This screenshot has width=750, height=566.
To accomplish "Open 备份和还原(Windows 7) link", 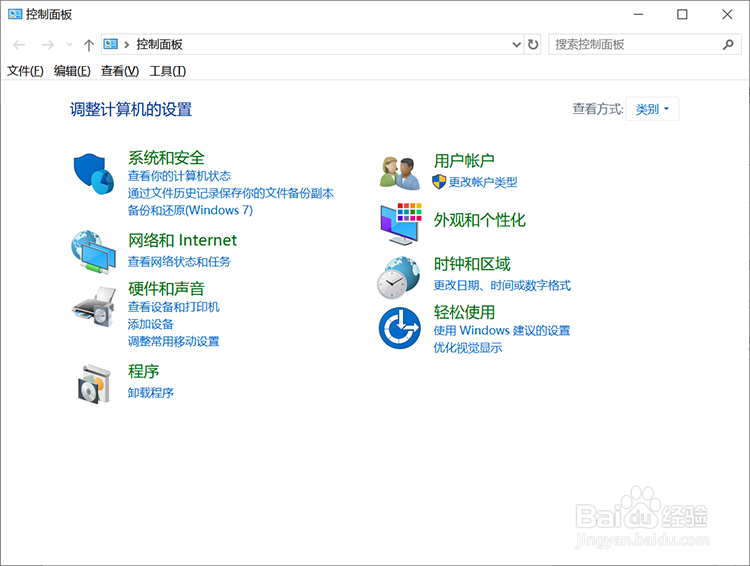I will point(190,211).
